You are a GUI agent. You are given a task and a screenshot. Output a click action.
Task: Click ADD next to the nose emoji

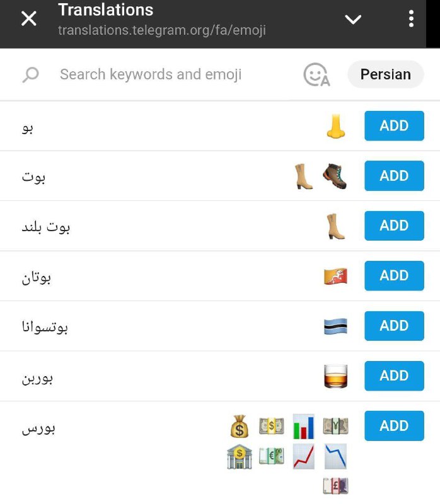pos(394,125)
